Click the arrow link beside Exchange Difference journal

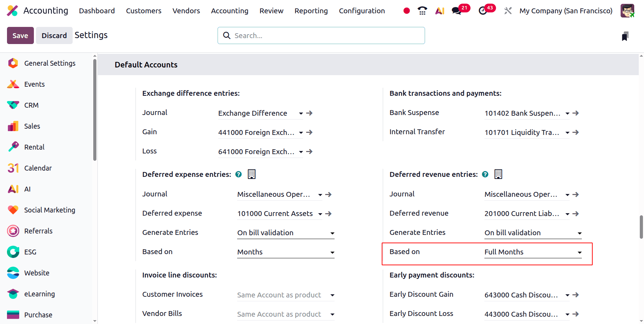tap(309, 113)
